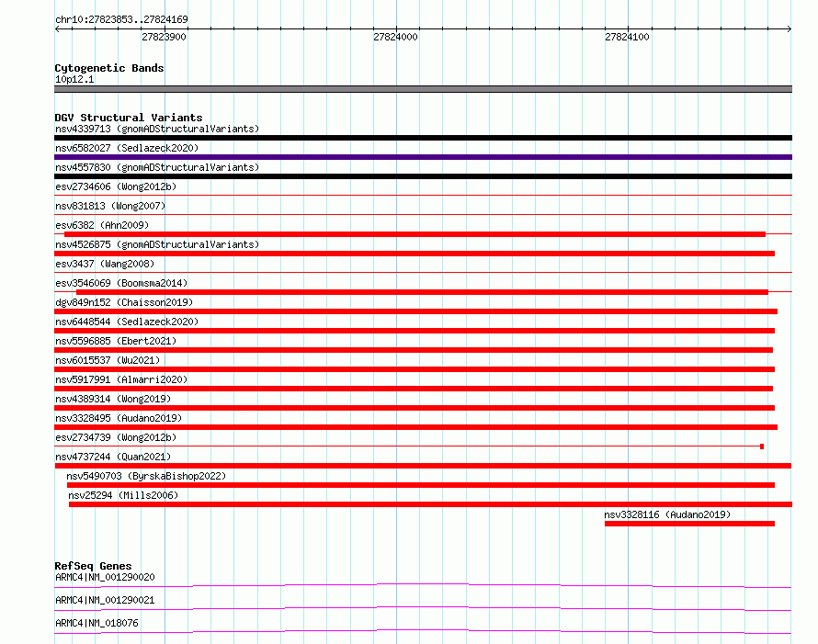Open variant nsv4339713 (gnomADStructuralVariants) label
The image size is (818, 644).
(x=157, y=129)
